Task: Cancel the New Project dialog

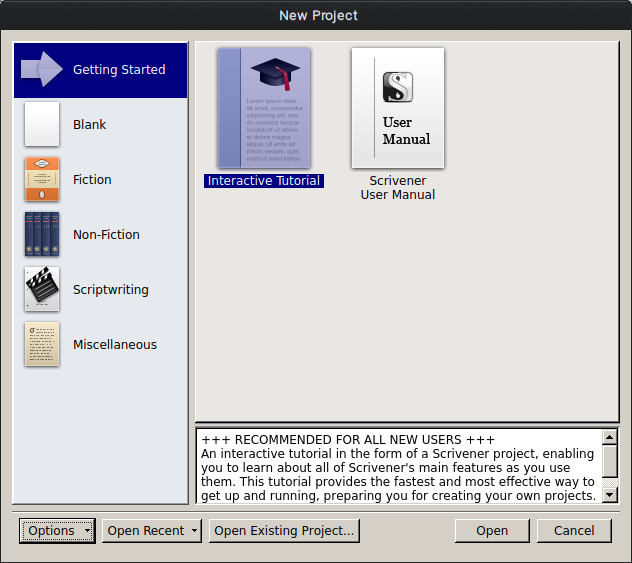Action: 574,531
